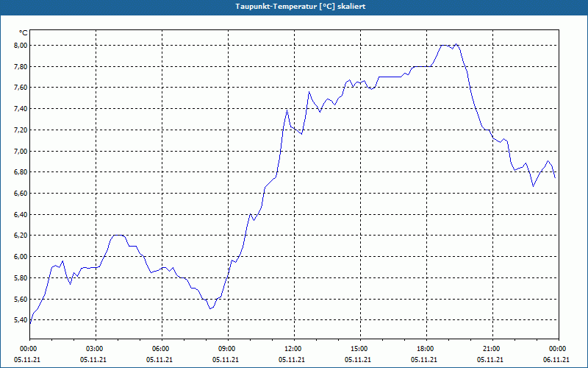588x368 pixels.
Task: Click the 21:00 time label
Action: tap(492, 349)
